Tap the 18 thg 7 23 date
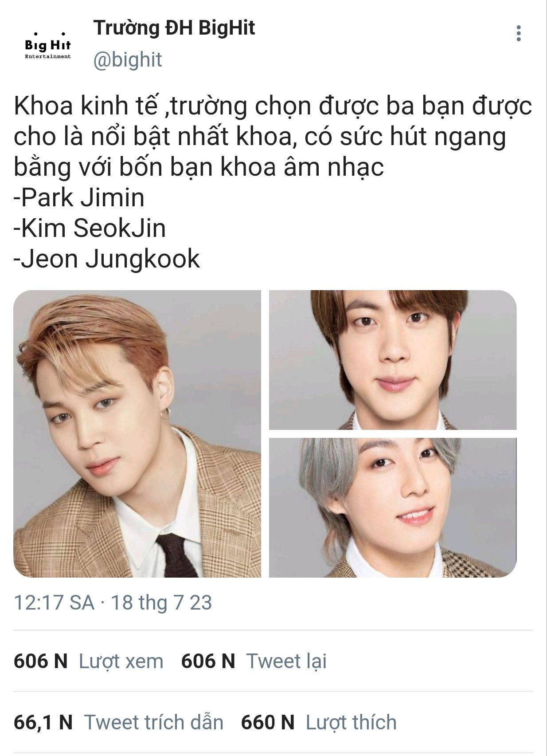This screenshot has height=756, width=547. click(161, 602)
